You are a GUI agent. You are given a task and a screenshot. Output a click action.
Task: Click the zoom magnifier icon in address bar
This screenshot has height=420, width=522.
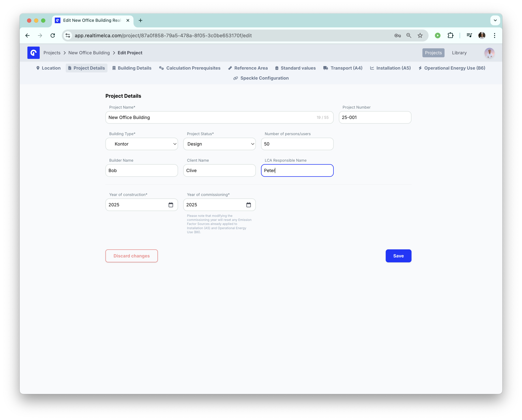409,35
